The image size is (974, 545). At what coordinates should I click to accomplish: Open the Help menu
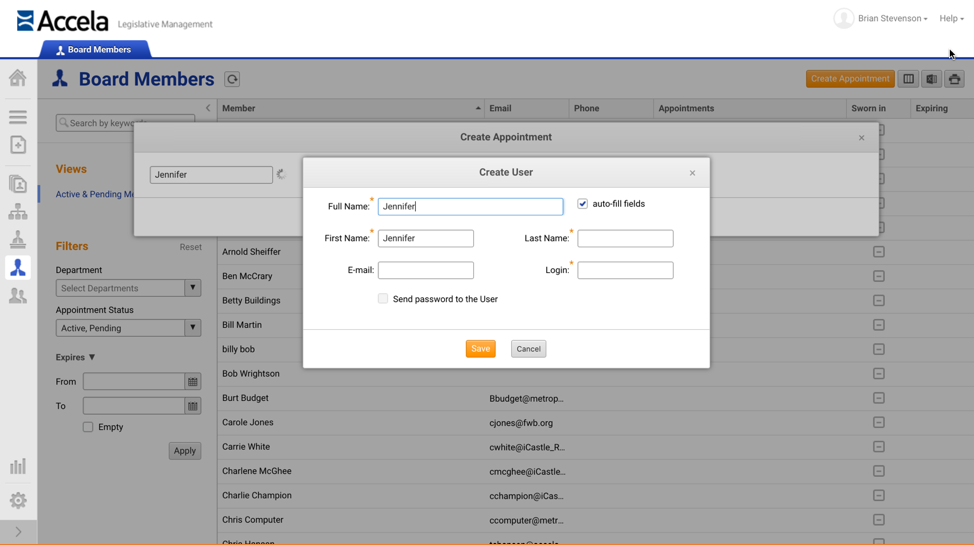951,19
